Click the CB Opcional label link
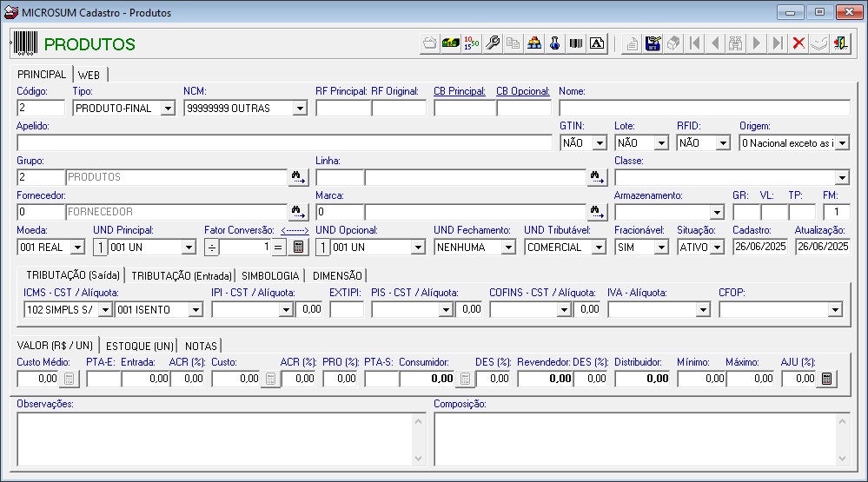Image resolution: width=868 pixels, height=482 pixels. pos(523,91)
